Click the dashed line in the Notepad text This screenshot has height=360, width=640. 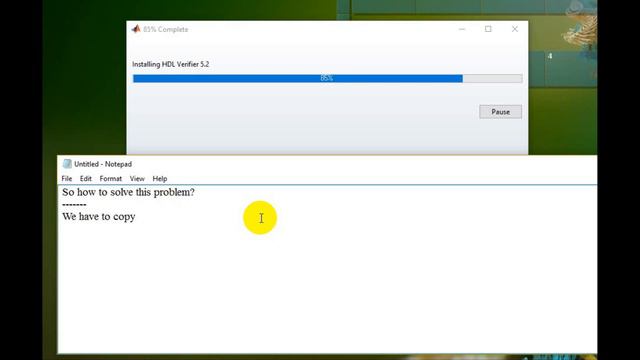pyautogui.click(x=74, y=204)
